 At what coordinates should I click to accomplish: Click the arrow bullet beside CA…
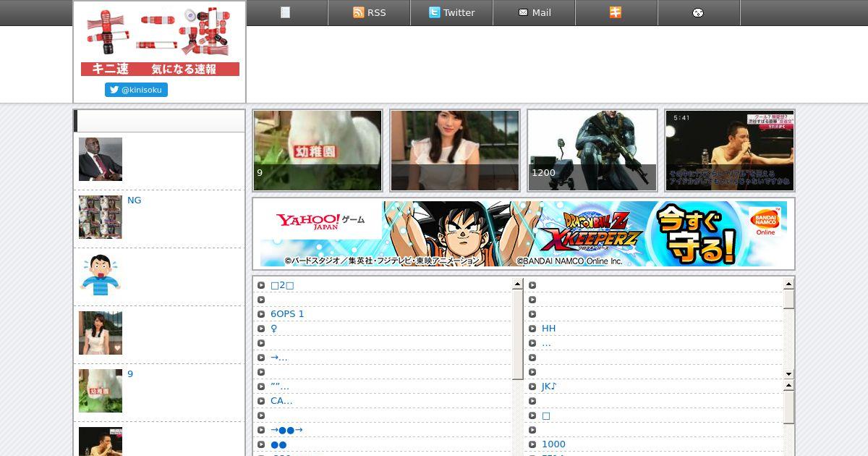pos(261,401)
